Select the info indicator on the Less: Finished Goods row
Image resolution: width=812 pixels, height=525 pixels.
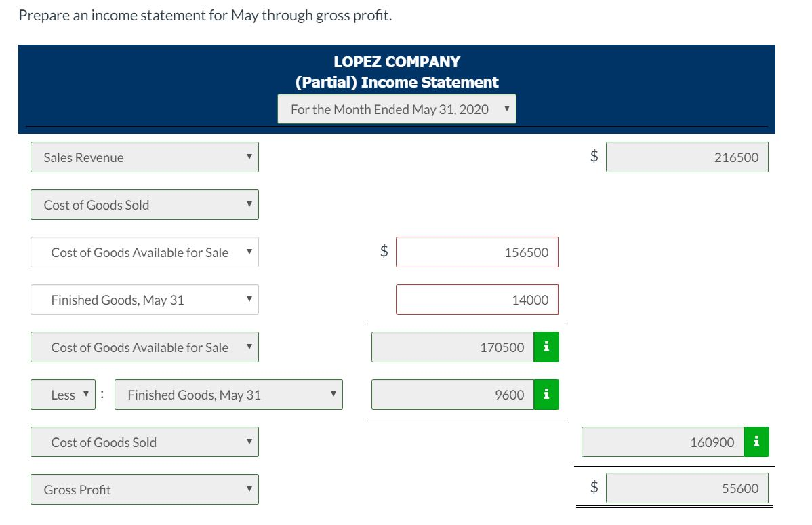(x=546, y=394)
